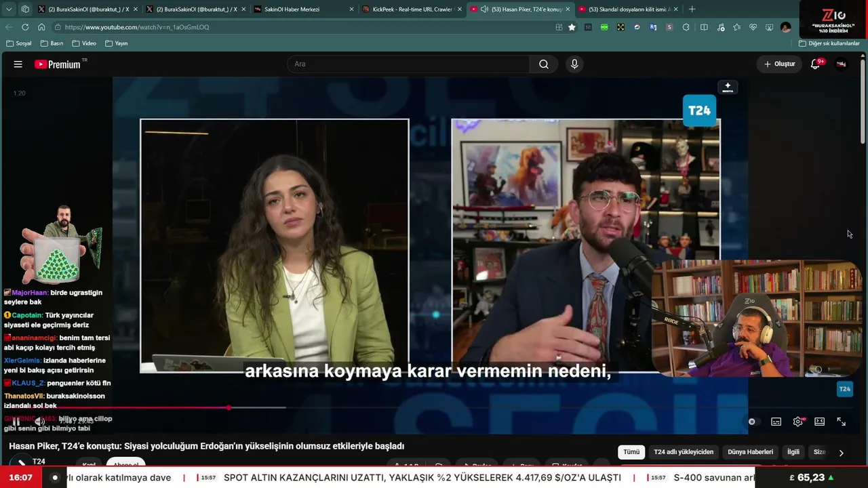
Task: Open the YouTube account avatar menu
Action: point(842,64)
